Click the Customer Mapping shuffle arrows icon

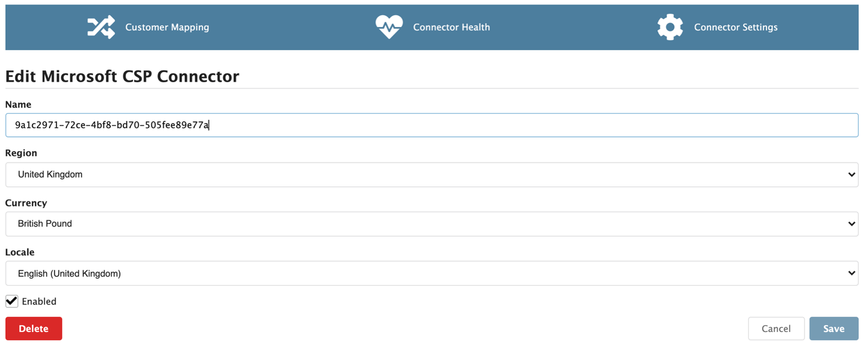click(101, 27)
